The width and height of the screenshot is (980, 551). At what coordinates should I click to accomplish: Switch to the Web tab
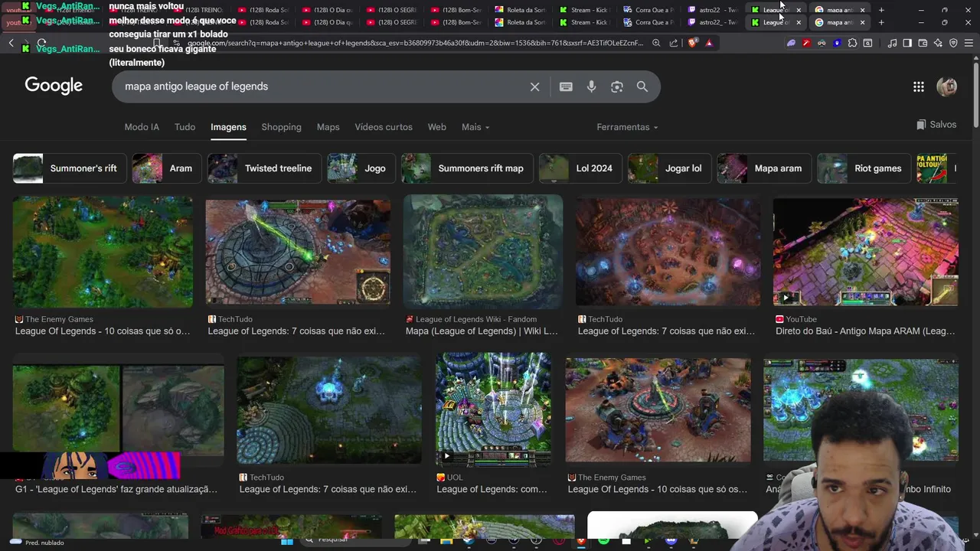(x=436, y=127)
